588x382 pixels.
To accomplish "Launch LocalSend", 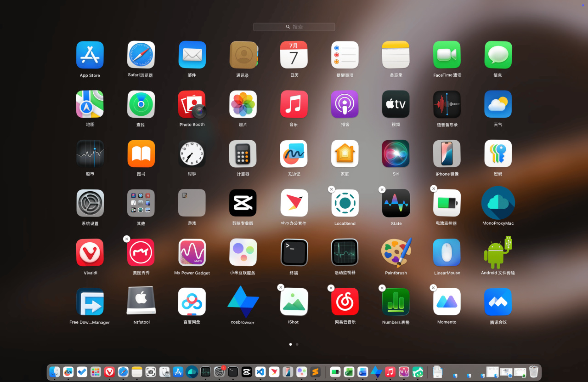I will [345, 203].
